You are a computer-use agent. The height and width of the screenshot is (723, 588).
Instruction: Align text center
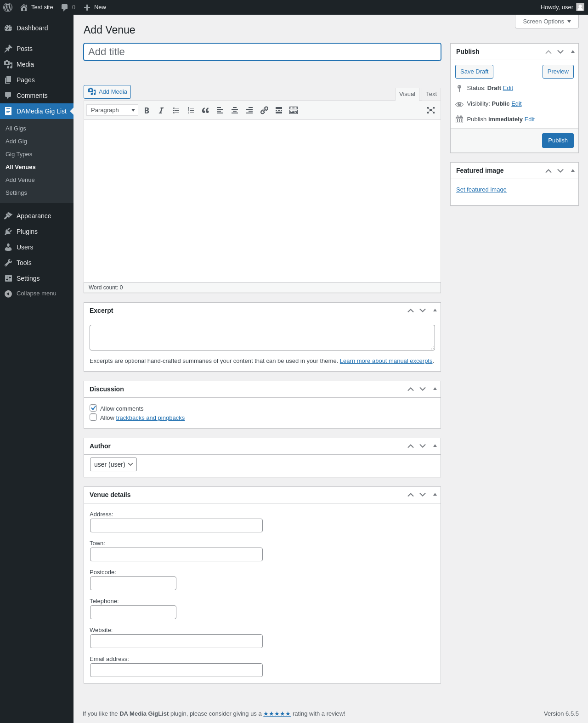[x=235, y=110]
